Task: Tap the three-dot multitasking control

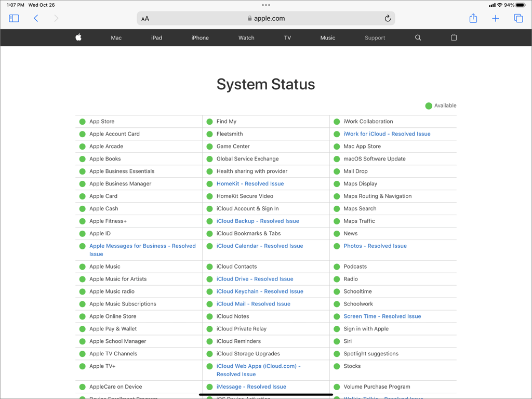Action: click(266, 5)
